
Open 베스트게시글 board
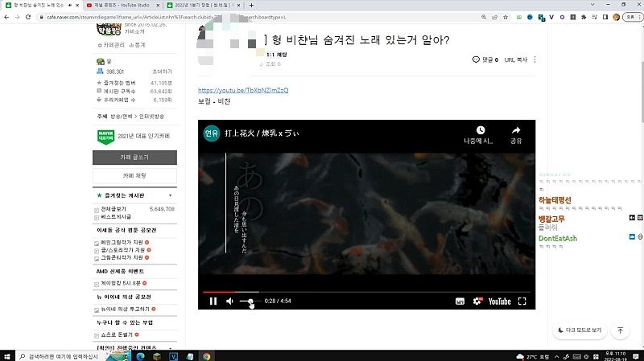(116, 216)
